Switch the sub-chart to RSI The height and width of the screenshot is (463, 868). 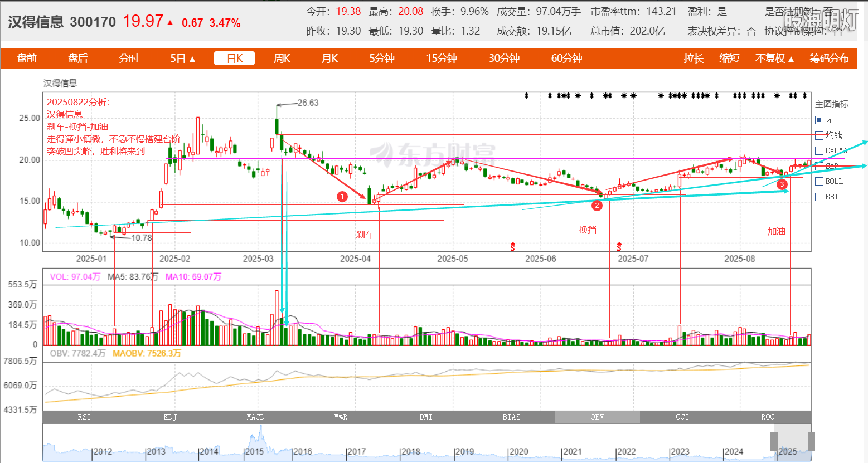[85, 417]
